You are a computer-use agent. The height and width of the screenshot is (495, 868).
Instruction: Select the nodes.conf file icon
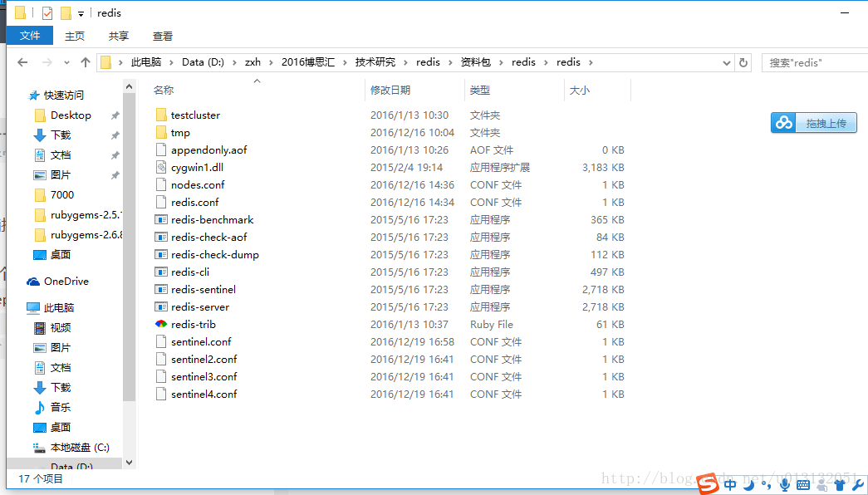161,184
